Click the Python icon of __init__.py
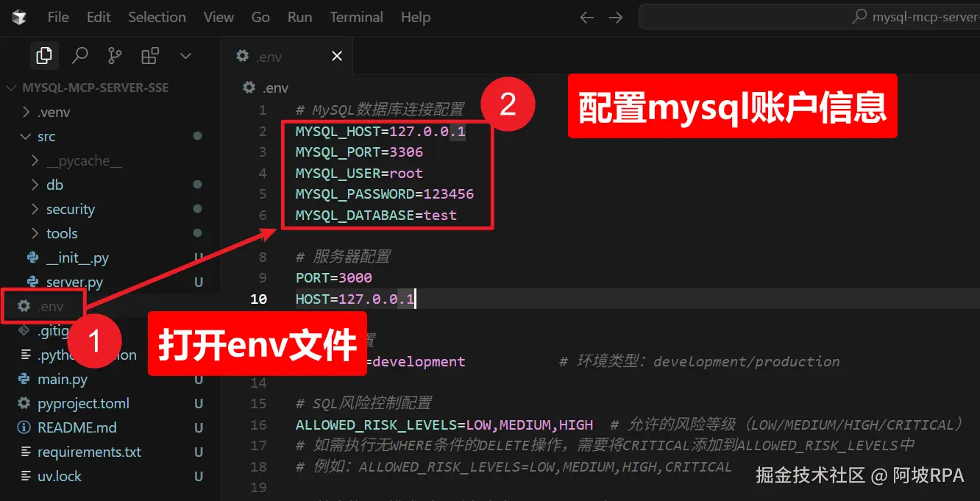 tap(33, 257)
